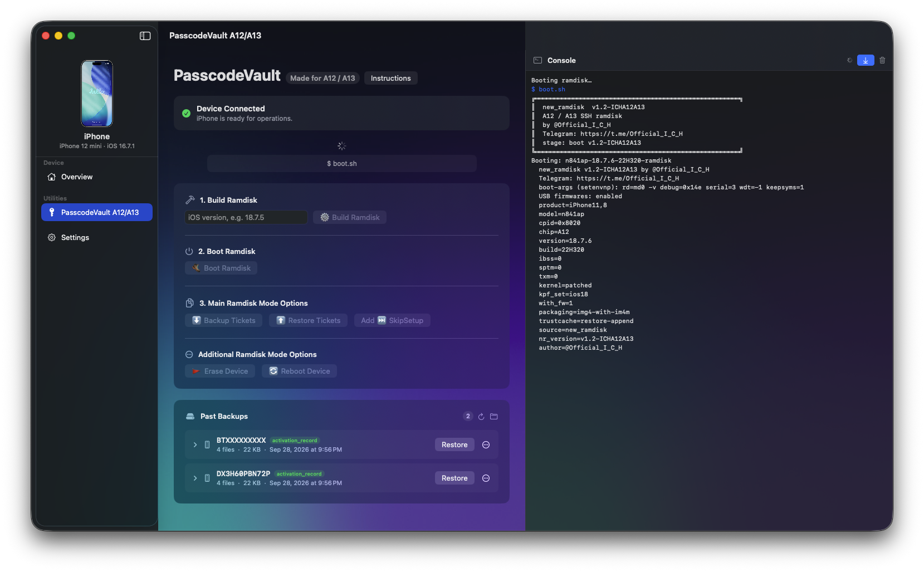The height and width of the screenshot is (572, 924).
Task: Click the drive icon beside Past Backups
Action: 190,416
